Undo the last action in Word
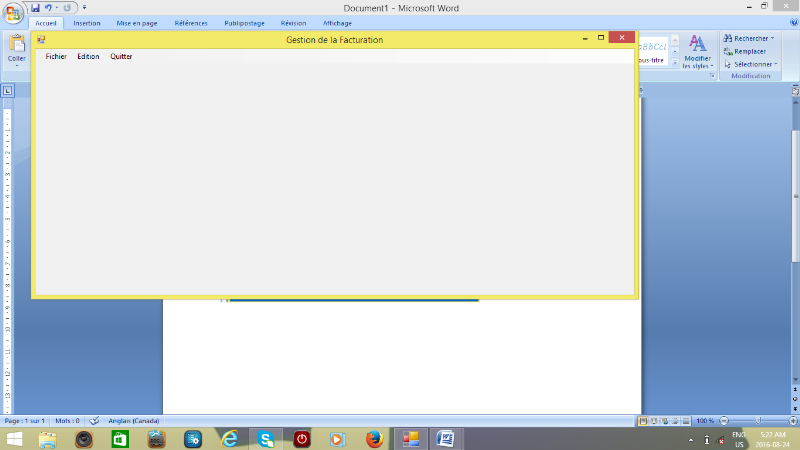 (x=48, y=8)
